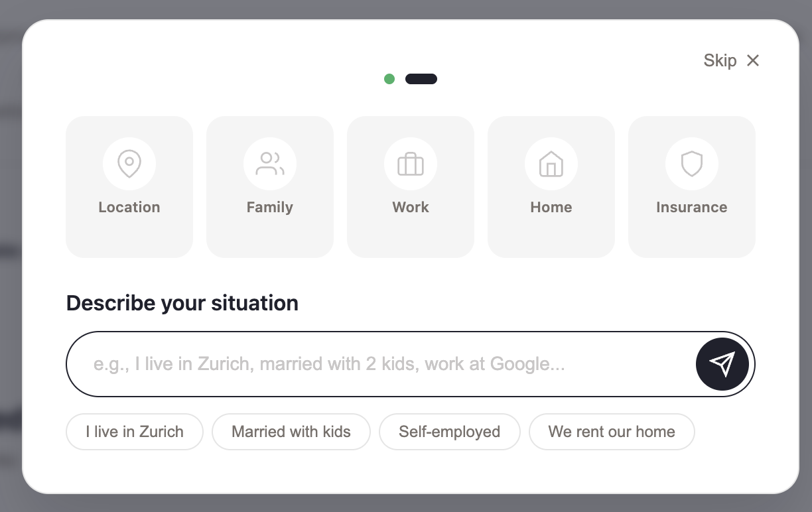Select the 'Married with kids' chip
The image size is (812, 512).
pos(291,432)
